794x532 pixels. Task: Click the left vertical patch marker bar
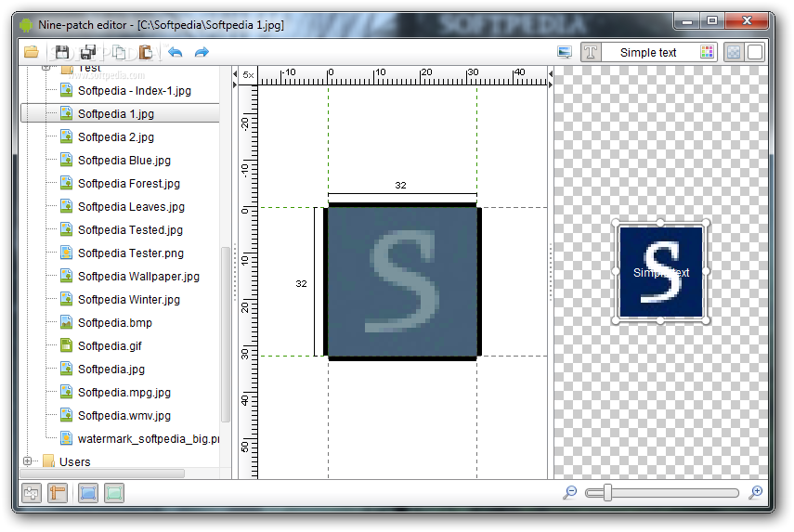(x=326, y=281)
